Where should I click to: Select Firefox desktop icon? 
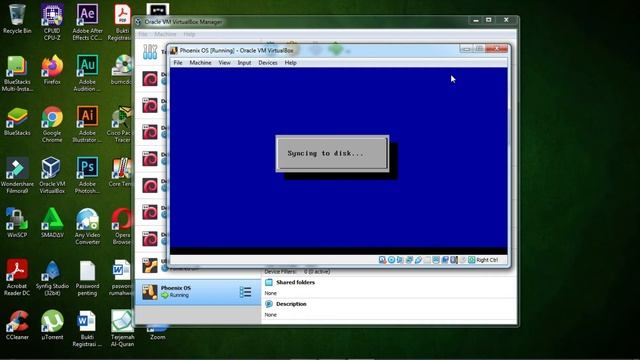click(x=52, y=70)
